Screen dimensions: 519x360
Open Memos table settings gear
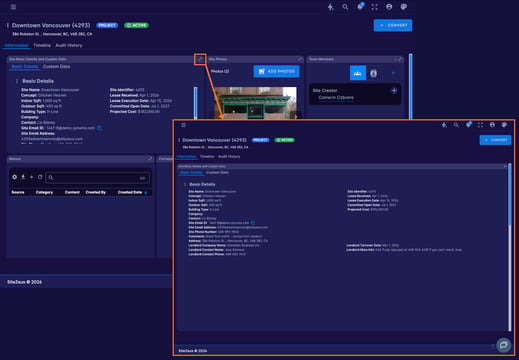coord(15,177)
